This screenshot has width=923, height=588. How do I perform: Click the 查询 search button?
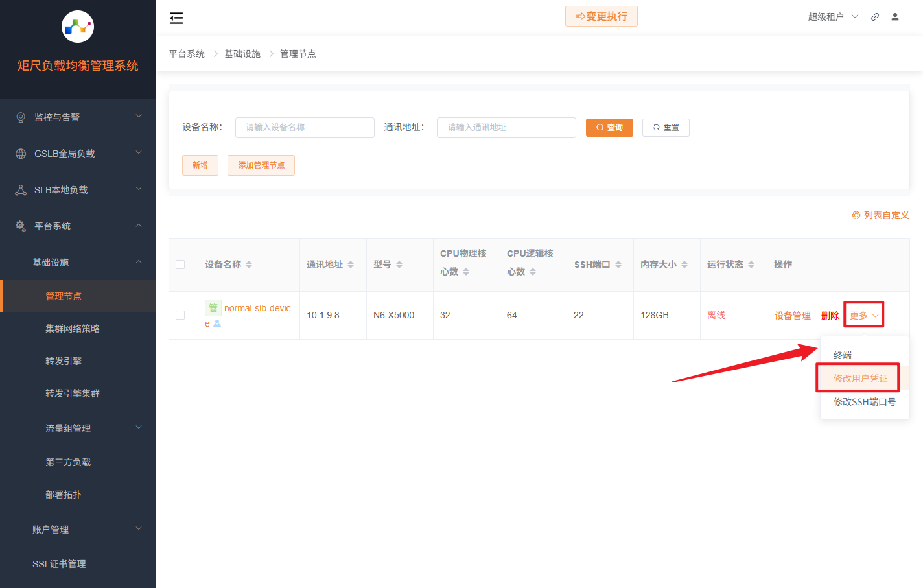[609, 128]
